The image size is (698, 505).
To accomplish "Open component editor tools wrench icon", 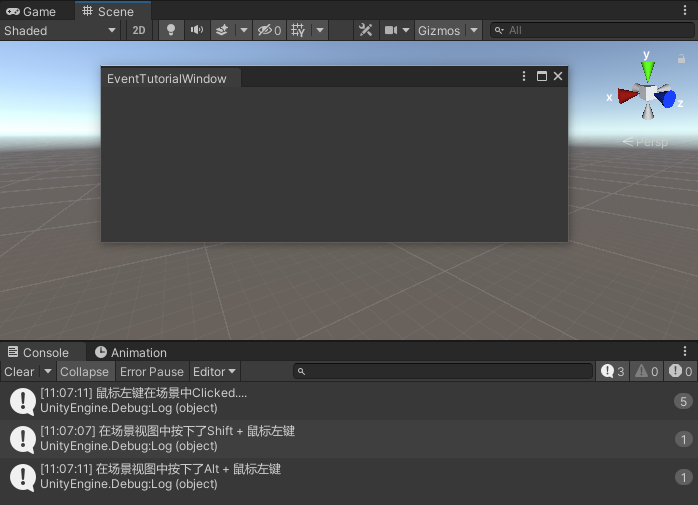I will 365,30.
